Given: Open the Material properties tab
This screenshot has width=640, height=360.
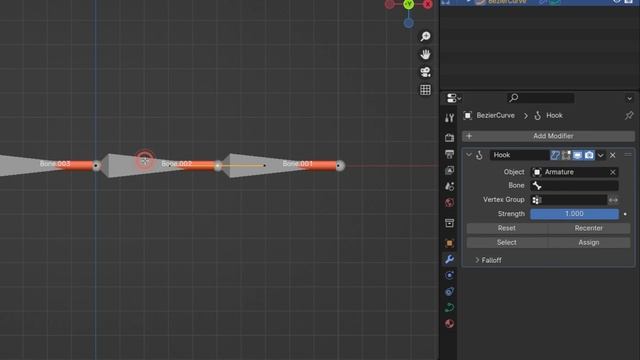Looking at the screenshot, I should point(449,324).
